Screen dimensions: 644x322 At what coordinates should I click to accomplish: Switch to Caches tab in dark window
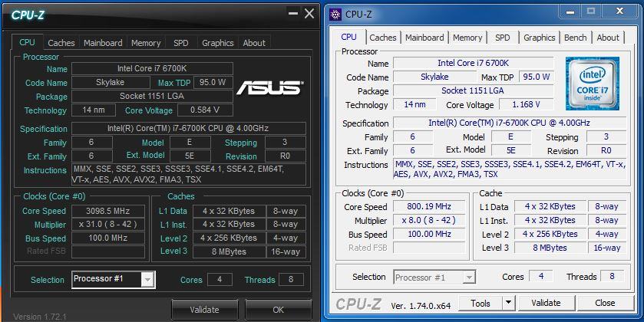61,43
